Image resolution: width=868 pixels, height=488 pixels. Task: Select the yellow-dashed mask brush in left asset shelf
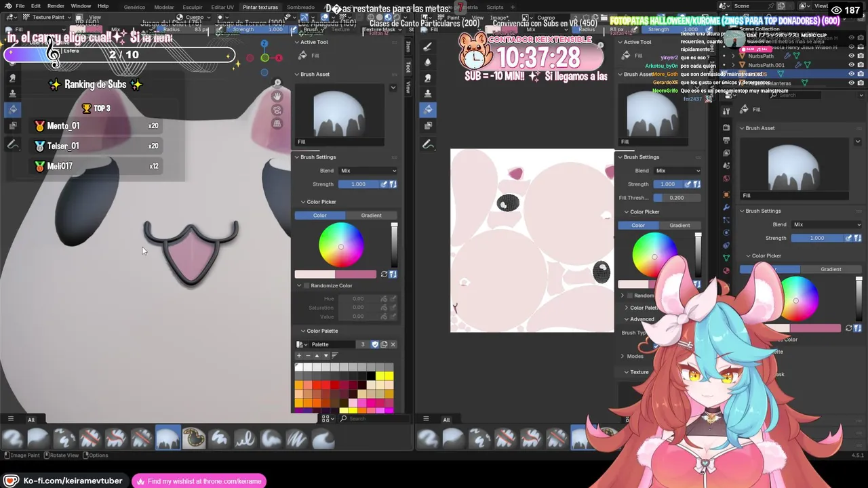coord(193,439)
